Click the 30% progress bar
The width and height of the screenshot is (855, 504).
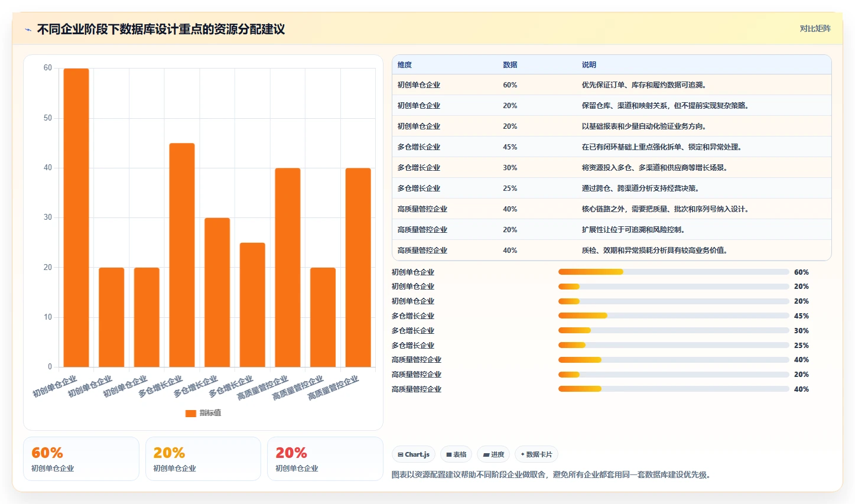(674, 330)
